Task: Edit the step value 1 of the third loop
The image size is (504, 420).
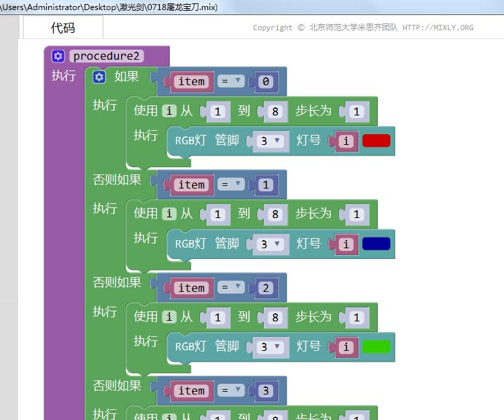Action: (x=357, y=317)
